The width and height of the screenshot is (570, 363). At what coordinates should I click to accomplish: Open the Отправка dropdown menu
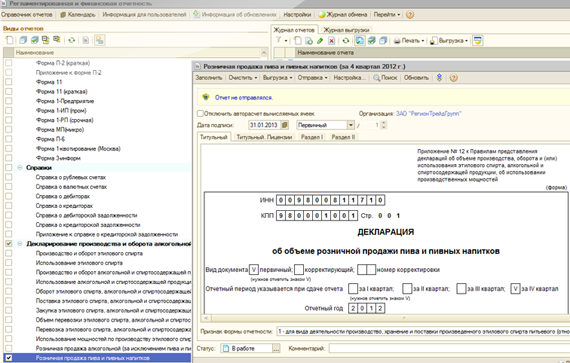(313, 78)
